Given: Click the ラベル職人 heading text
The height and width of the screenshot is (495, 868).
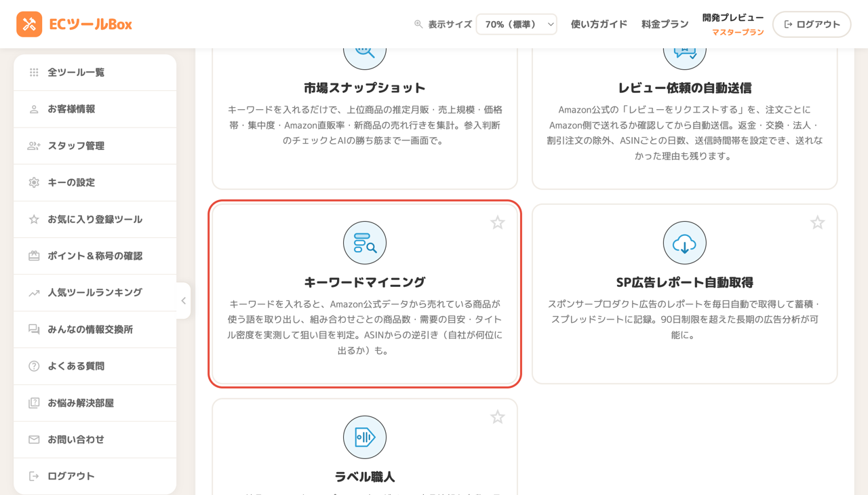Looking at the screenshot, I should click(365, 477).
